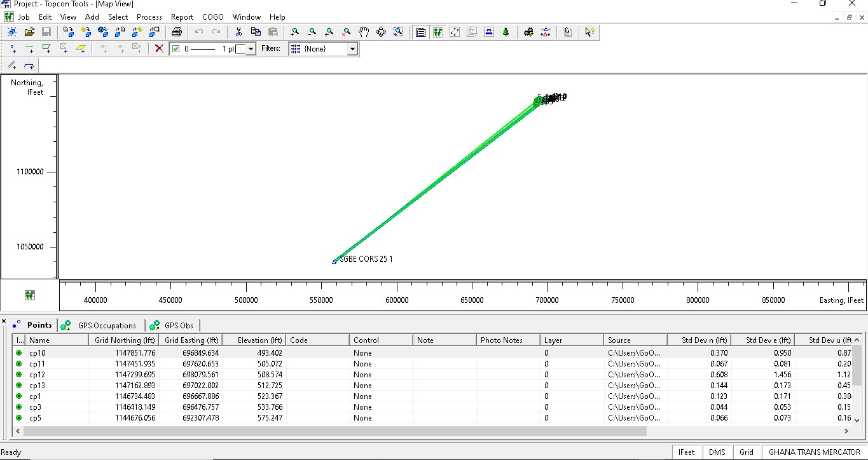Open the CAD View icon
The image size is (868, 460).
(x=472, y=32)
